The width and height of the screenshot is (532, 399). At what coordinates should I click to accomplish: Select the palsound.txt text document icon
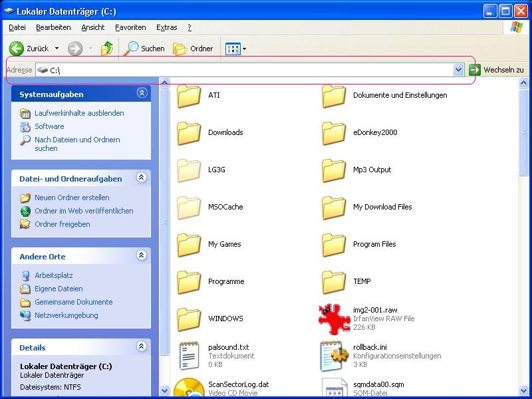tap(189, 355)
